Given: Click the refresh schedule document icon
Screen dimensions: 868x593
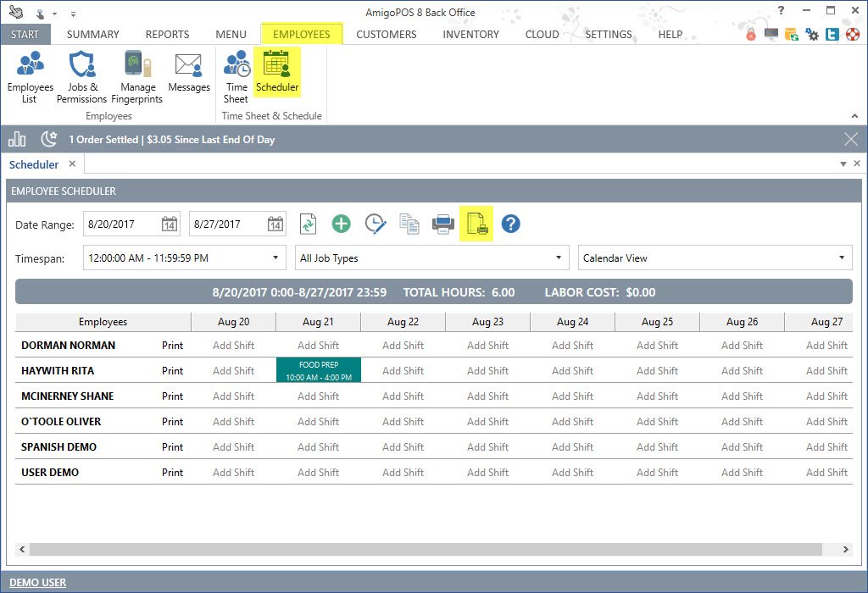Looking at the screenshot, I should pos(308,224).
